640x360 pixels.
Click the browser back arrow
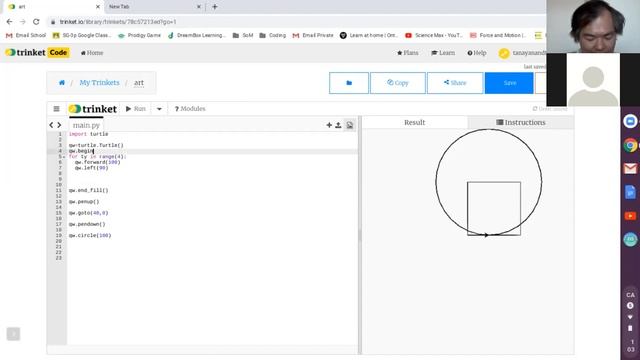(x=9, y=22)
